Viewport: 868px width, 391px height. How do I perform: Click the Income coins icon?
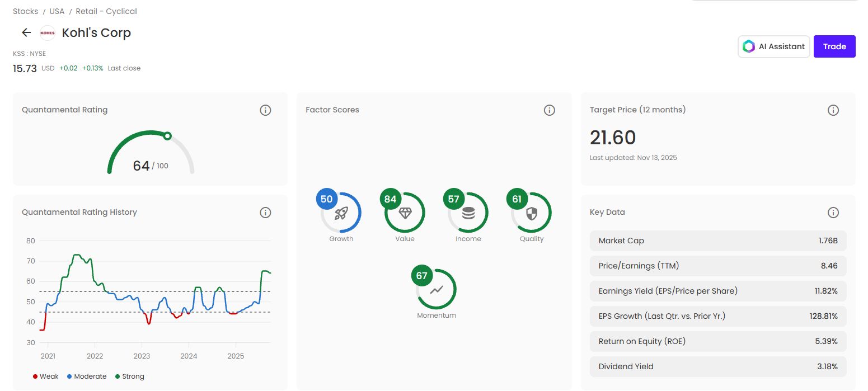click(x=468, y=213)
